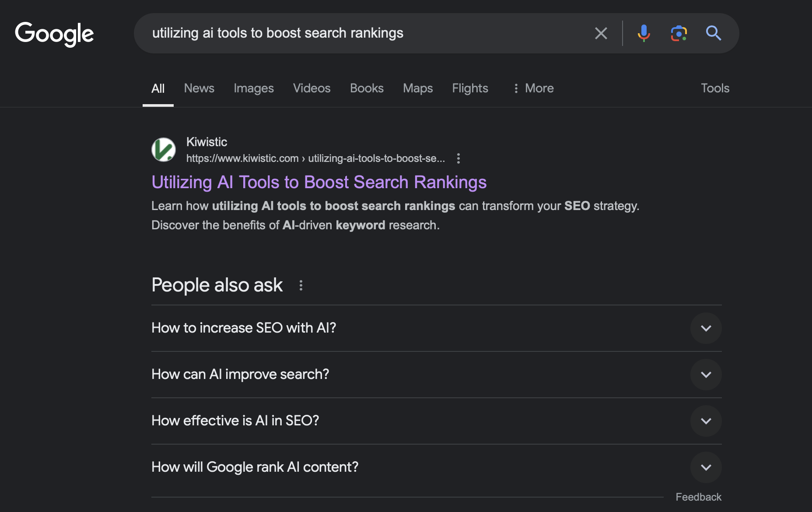This screenshot has width=812, height=512.
Task: Click the question "How effective is AI in SEO?"
Action: tap(235, 421)
